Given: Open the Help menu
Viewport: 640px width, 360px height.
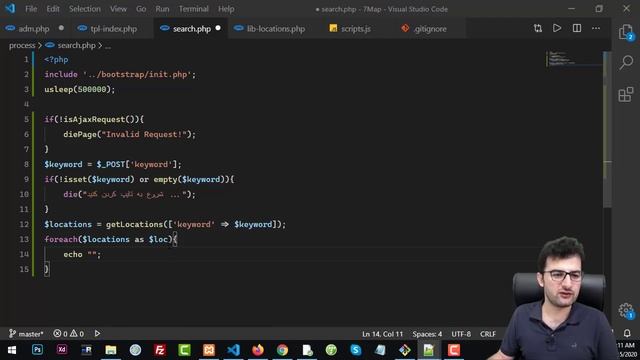Looking at the screenshot, I should 226,9.
